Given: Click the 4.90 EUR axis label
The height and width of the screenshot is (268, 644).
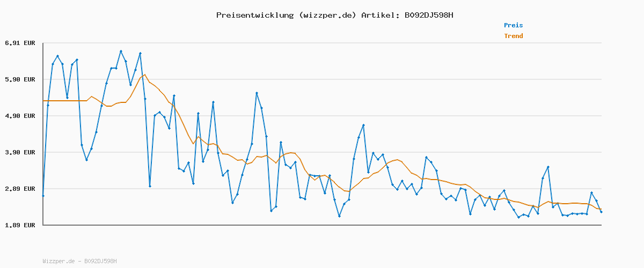Looking at the screenshot, I should tap(20, 116).
